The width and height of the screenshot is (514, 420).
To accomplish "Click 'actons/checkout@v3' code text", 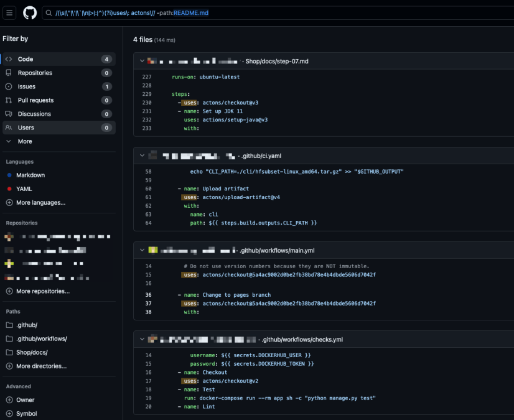I will 230,103.
